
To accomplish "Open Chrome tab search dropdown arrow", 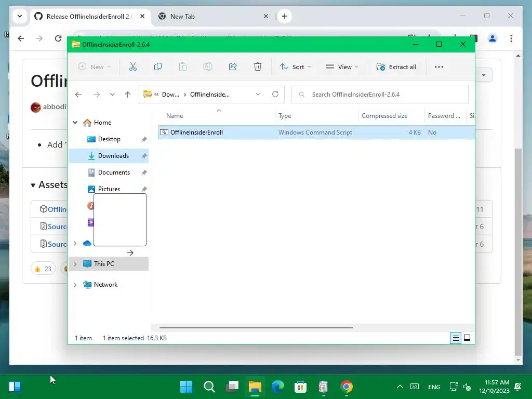I will click(20, 16).
